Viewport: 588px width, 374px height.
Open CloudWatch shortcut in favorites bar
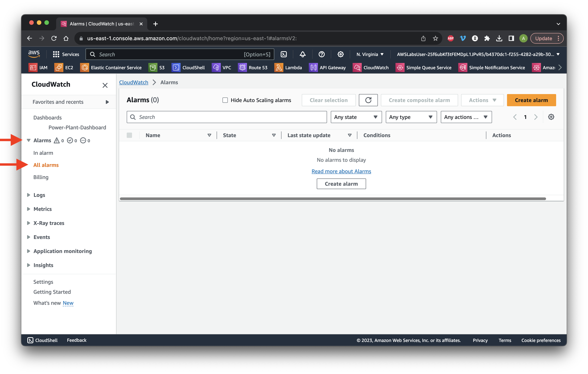tap(371, 68)
